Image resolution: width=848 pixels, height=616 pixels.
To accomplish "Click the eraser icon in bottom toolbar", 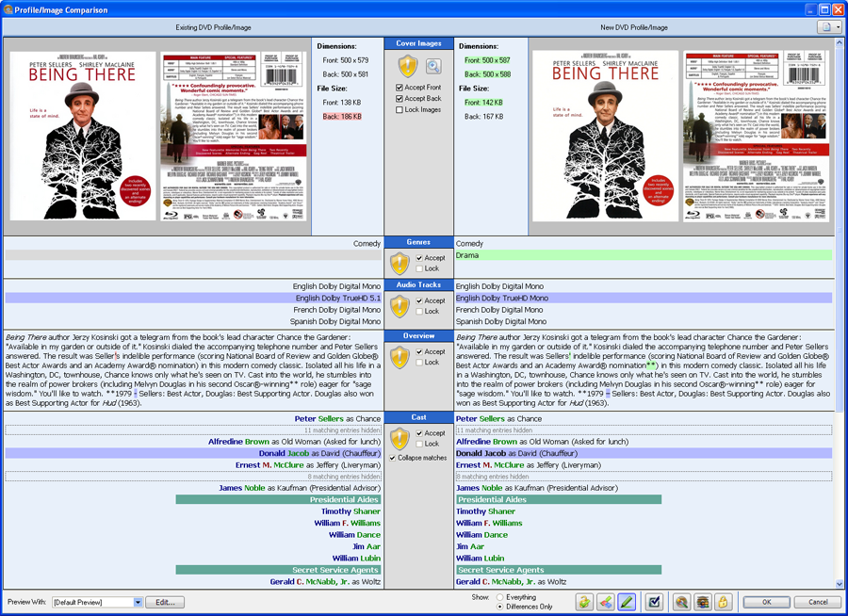I will (x=606, y=601).
